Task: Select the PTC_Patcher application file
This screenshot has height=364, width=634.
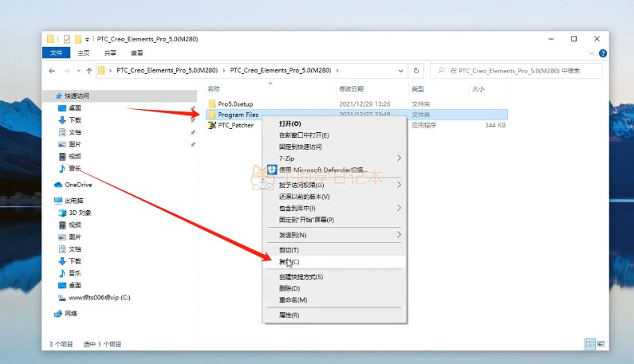Action: tap(235, 125)
